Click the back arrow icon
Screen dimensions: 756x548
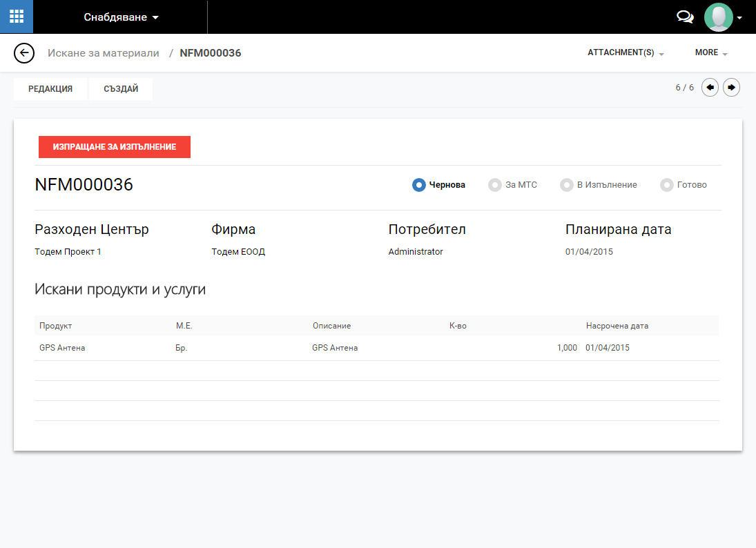24,53
